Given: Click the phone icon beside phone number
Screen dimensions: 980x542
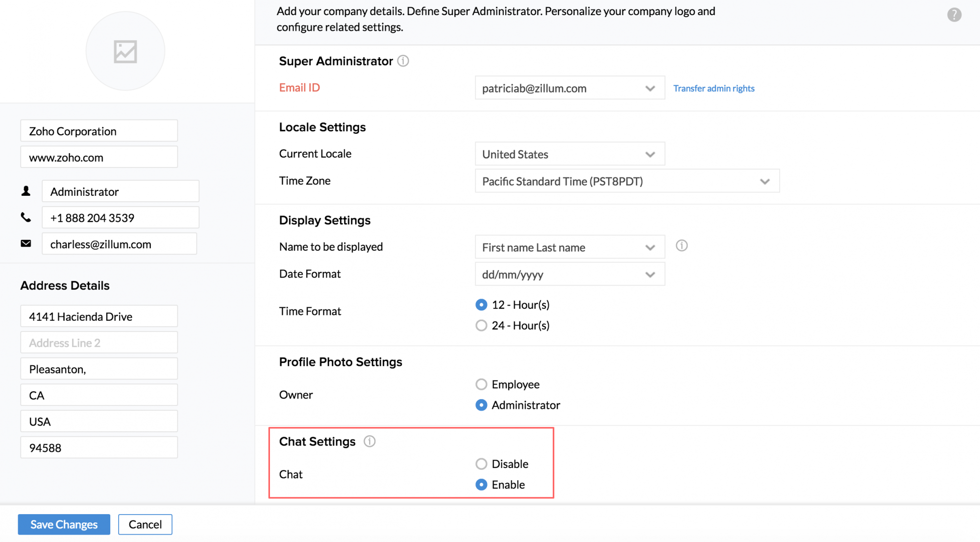Looking at the screenshot, I should (x=26, y=217).
